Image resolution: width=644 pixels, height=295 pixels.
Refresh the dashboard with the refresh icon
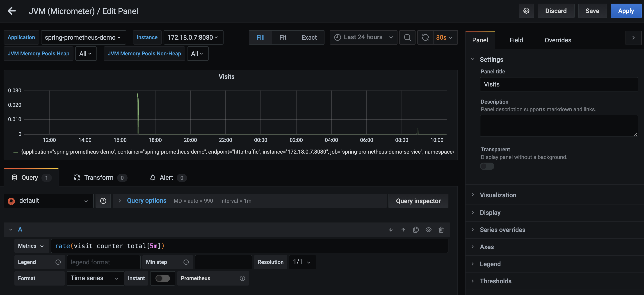pos(425,37)
